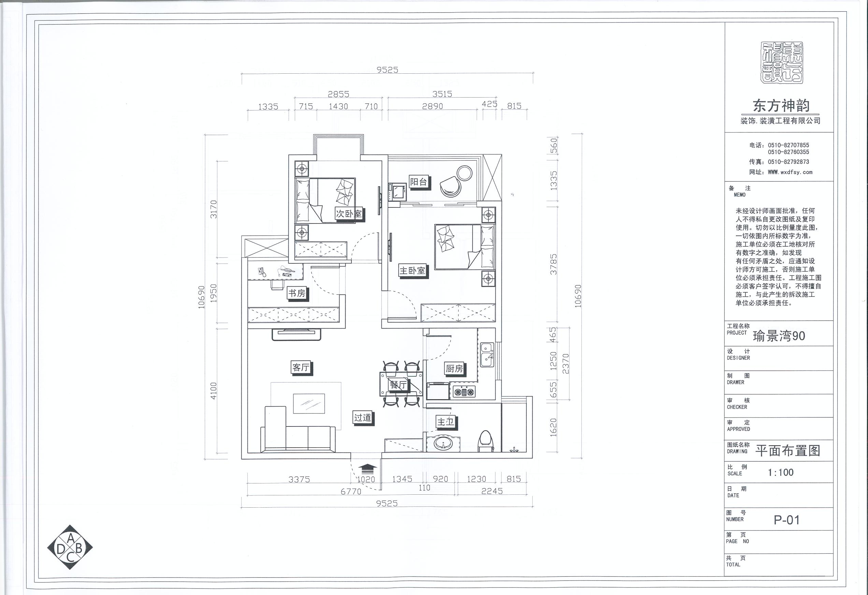Click the 日期 DATE input field
Screen dimensions: 868x595
pos(792,495)
